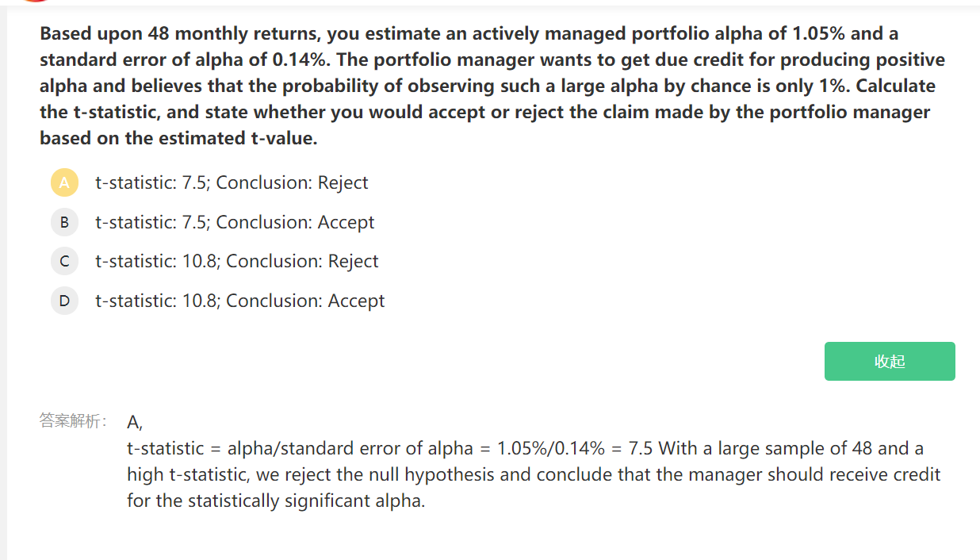Click the formula '1.05%/0.14% = 7.5'
Screen dimensions: 980x560
pos(575,448)
